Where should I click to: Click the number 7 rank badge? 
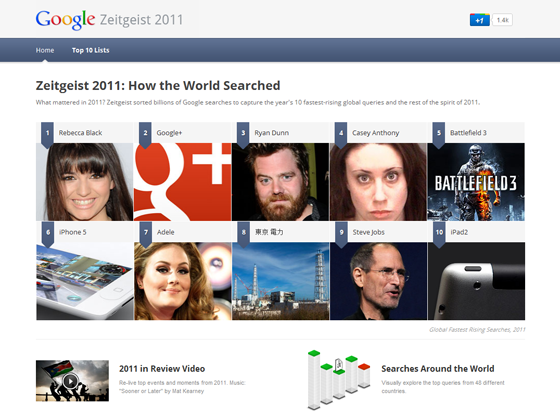point(146,234)
